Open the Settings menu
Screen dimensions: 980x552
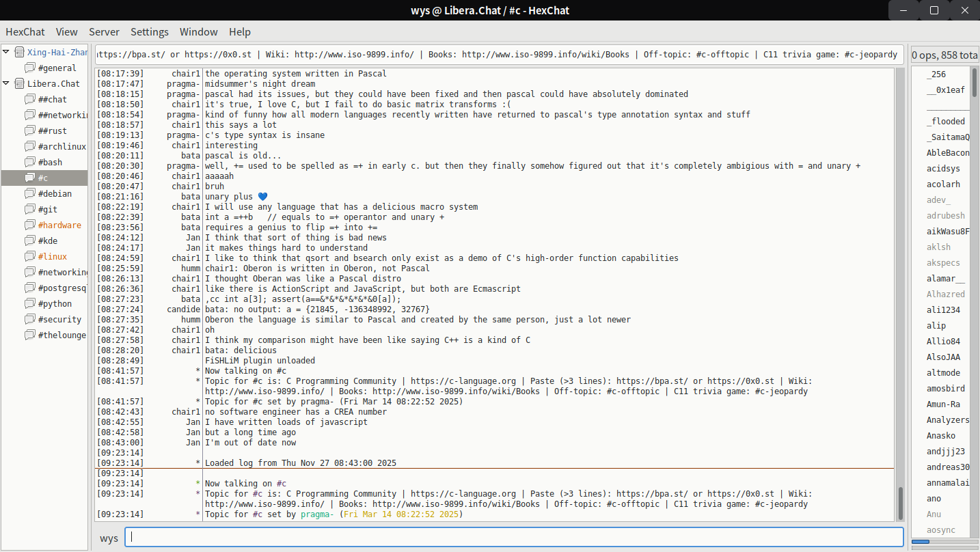pyautogui.click(x=150, y=32)
